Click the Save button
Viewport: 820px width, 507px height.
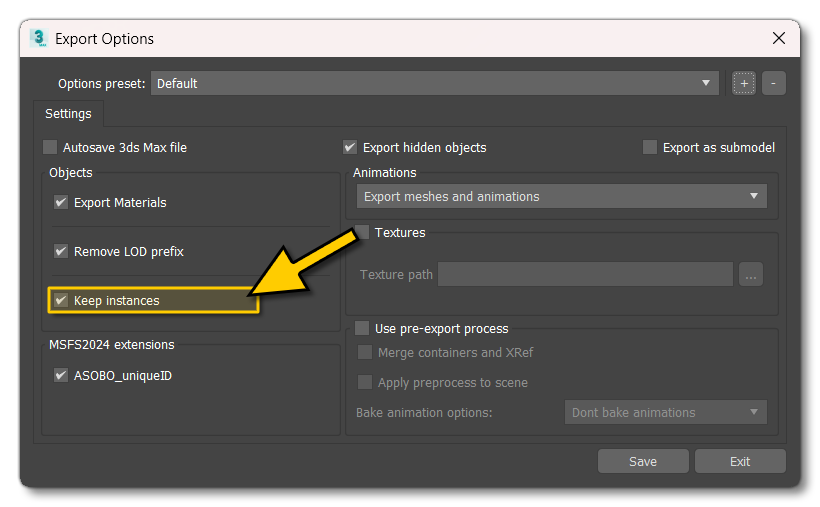tap(643, 461)
